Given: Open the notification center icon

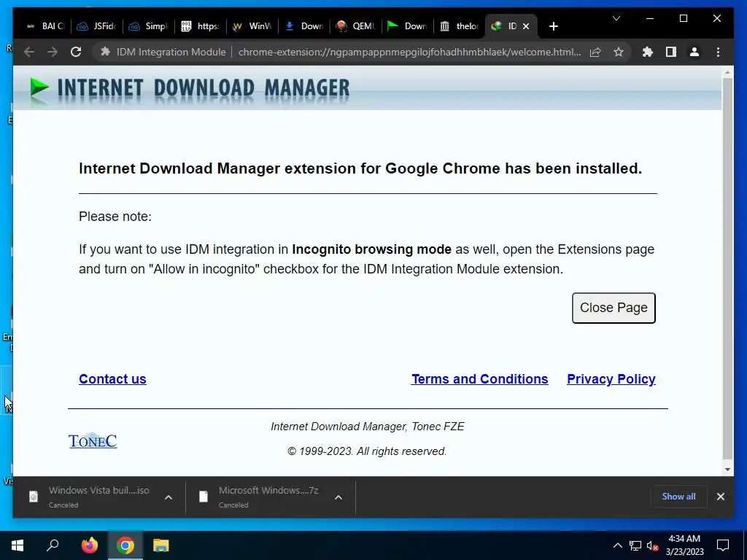Looking at the screenshot, I should tap(723, 545).
